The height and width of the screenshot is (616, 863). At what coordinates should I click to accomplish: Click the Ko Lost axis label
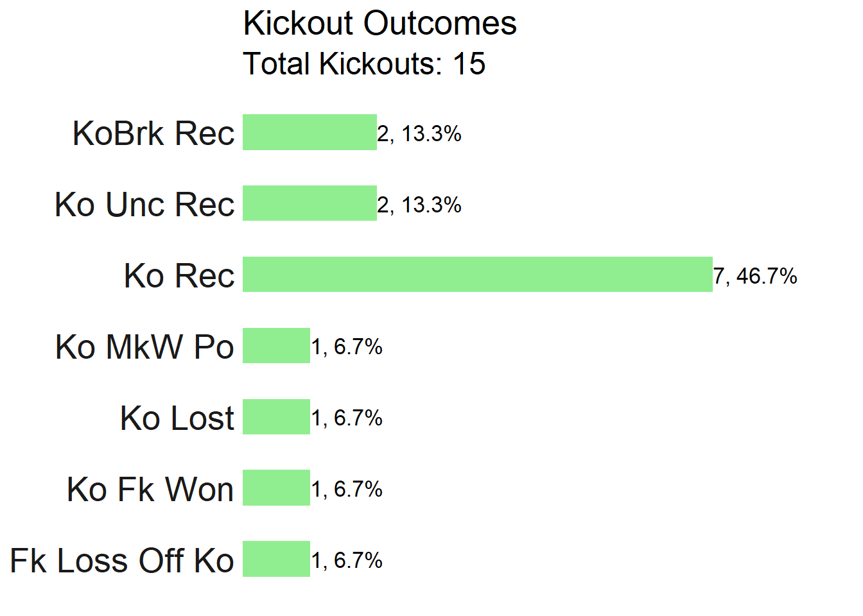[x=177, y=418]
